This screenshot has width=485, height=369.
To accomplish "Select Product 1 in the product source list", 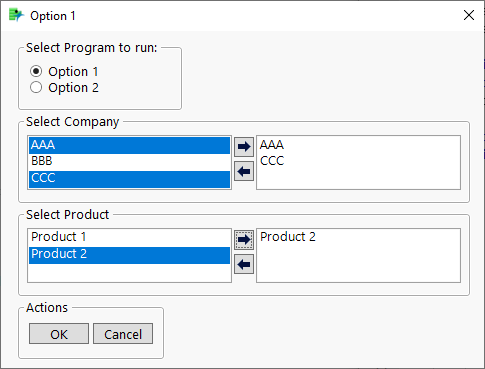I will (129, 237).
